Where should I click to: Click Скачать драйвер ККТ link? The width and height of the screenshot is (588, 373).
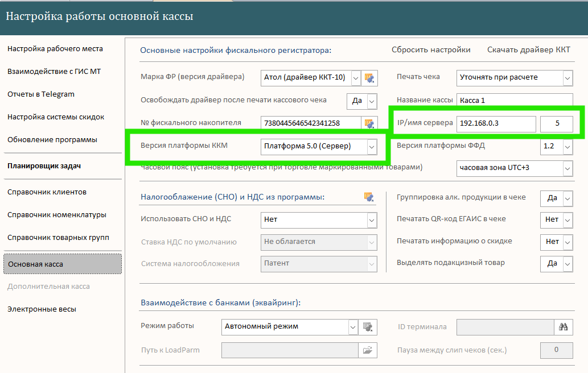point(529,50)
